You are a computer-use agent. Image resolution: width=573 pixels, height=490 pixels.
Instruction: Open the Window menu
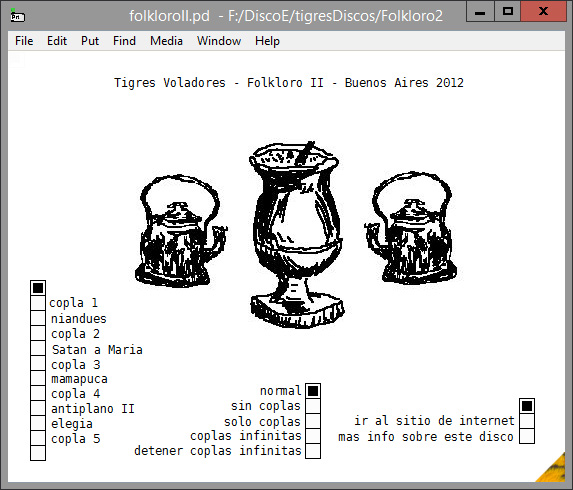219,41
